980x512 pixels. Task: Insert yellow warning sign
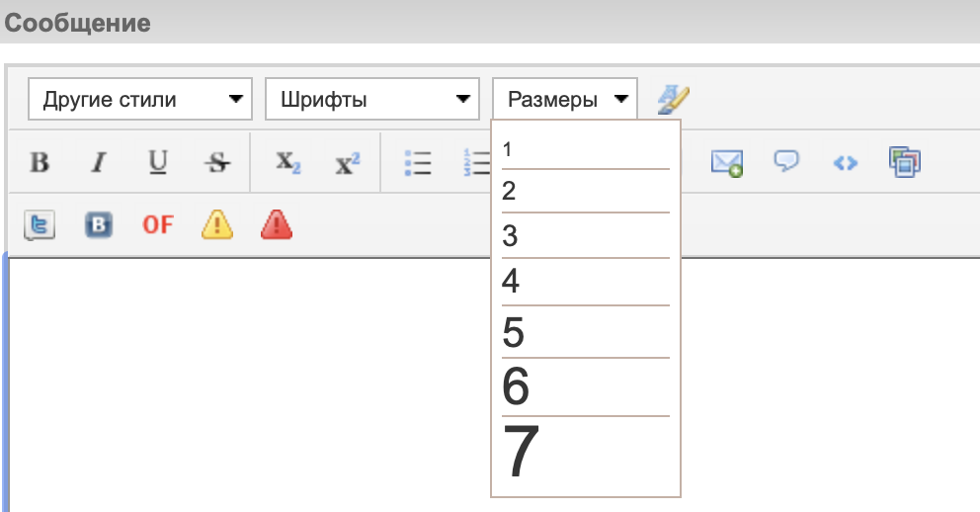(217, 224)
